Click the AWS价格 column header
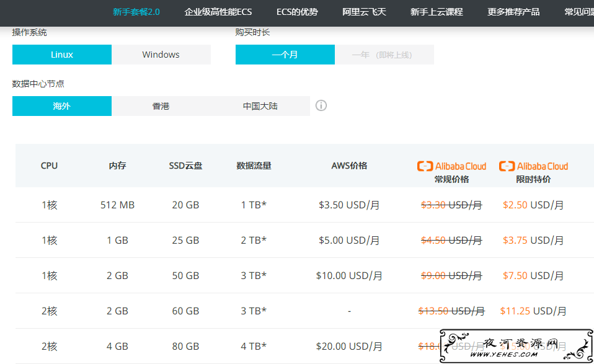The image size is (594, 364). (349, 166)
